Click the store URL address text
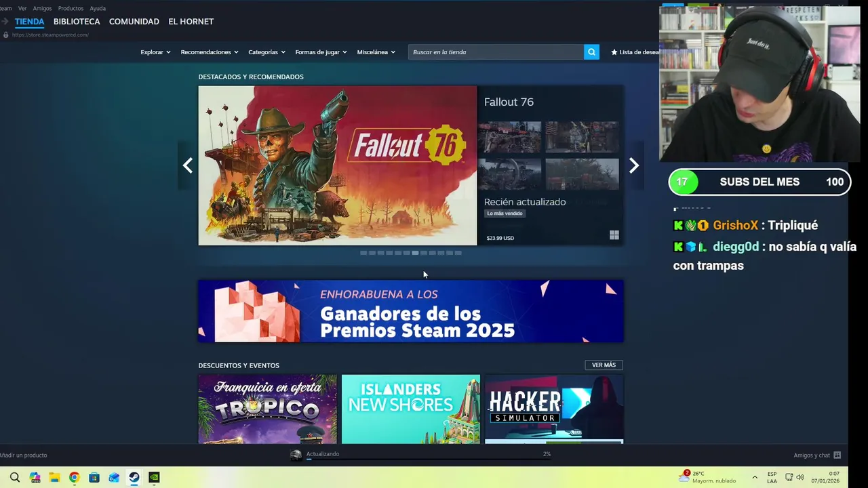The width and height of the screenshot is (868, 488). point(50,35)
